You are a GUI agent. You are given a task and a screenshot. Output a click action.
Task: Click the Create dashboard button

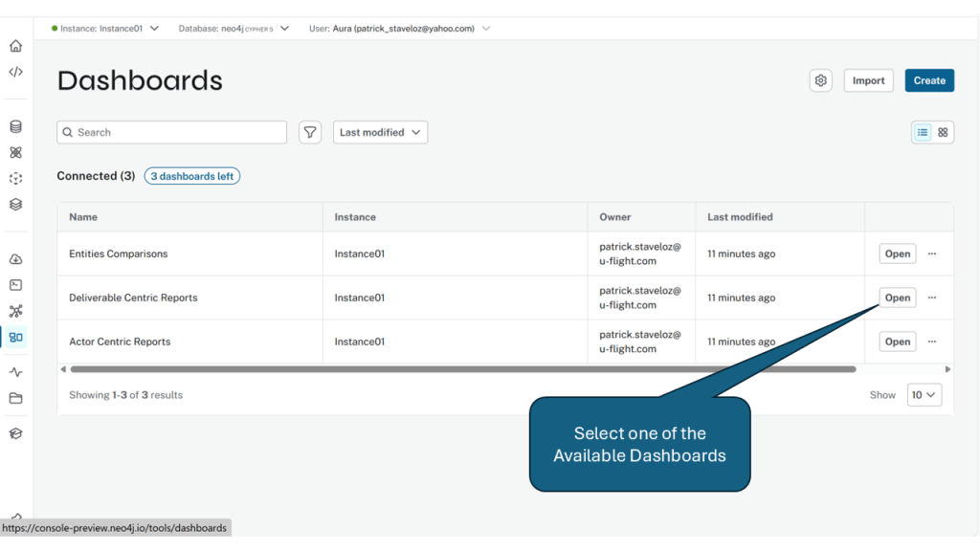(x=928, y=80)
